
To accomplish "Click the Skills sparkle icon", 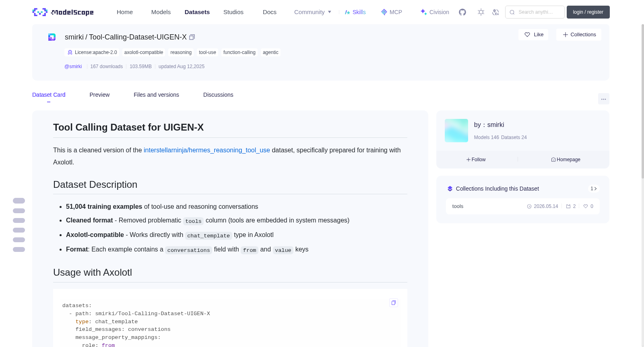I will click(x=347, y=12).
